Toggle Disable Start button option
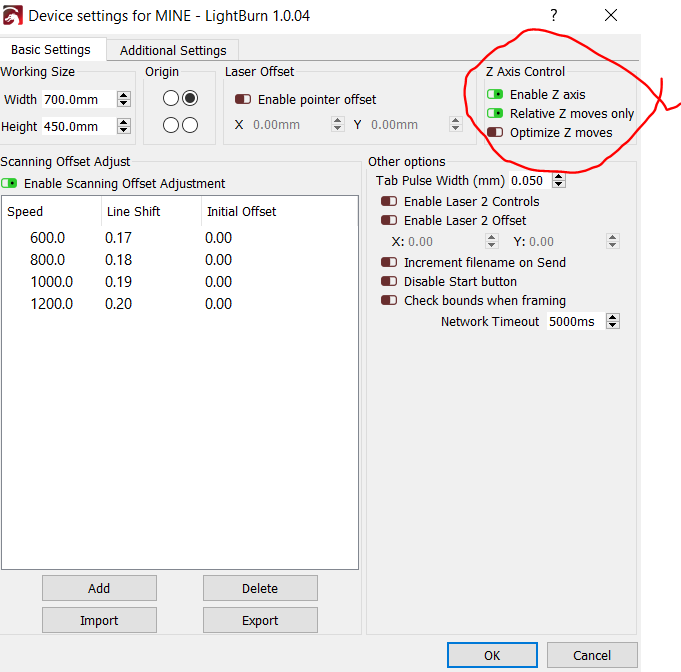Viewport: 681px width, 672px height. (x=389, y=281)
